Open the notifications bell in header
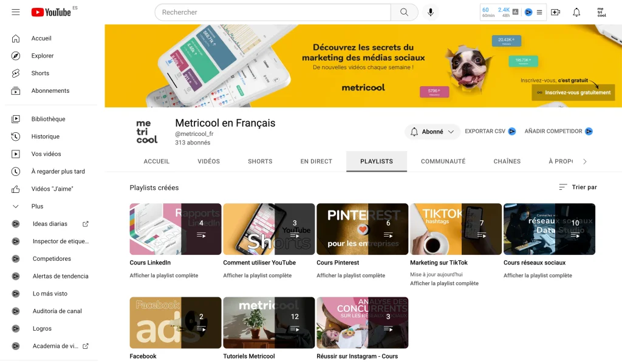The width and height of the screenshot is (622, 364). point(576,12)
